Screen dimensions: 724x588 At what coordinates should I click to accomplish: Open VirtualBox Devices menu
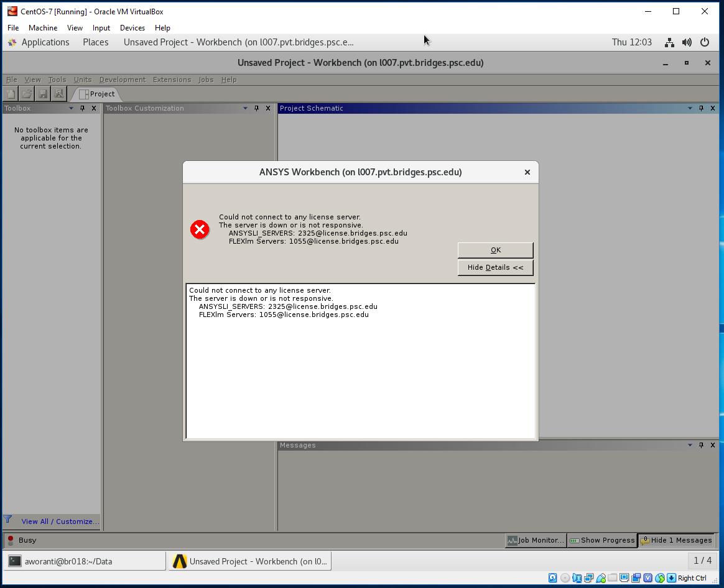pyautogui.click(x=132, y=28)
